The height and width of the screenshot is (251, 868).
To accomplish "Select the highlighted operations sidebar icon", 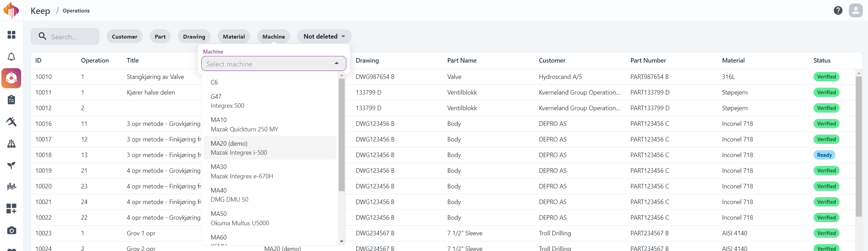I will click(11, 78).
